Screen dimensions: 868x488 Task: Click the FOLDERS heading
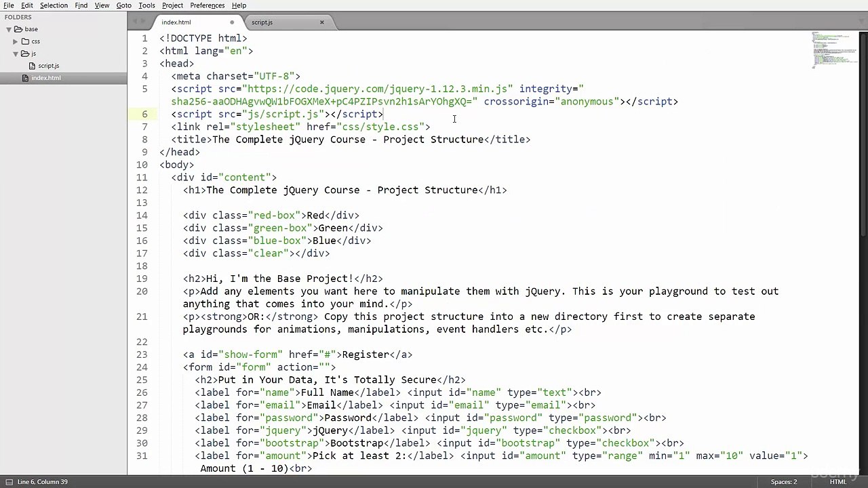tap(18, 17)
